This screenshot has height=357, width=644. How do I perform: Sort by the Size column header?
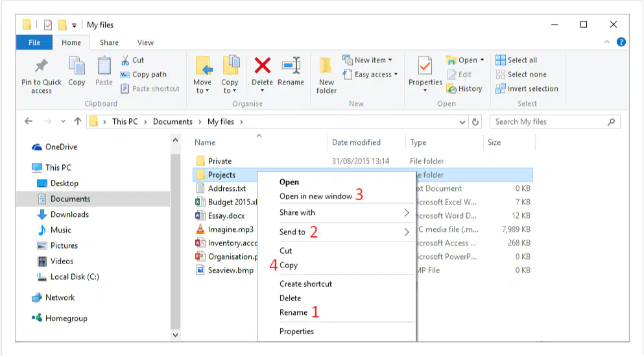point(494,142)
